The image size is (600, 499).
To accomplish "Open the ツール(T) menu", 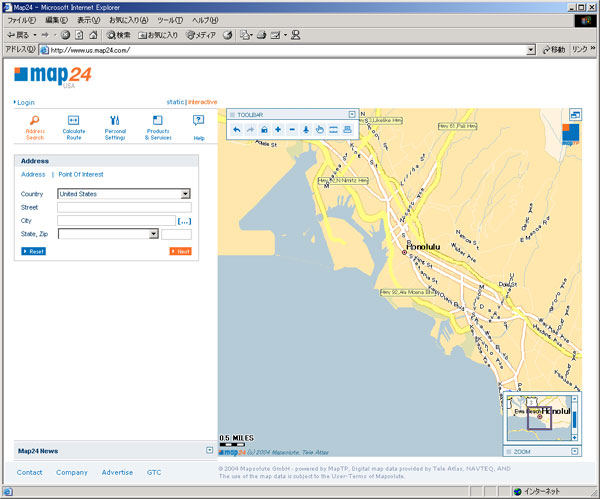I will click(x=170, y=20).
